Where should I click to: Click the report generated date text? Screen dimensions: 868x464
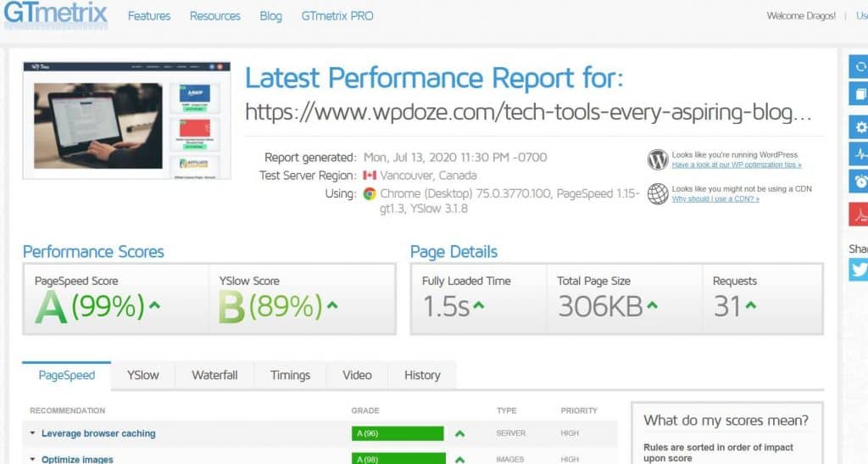click(455, 157)
